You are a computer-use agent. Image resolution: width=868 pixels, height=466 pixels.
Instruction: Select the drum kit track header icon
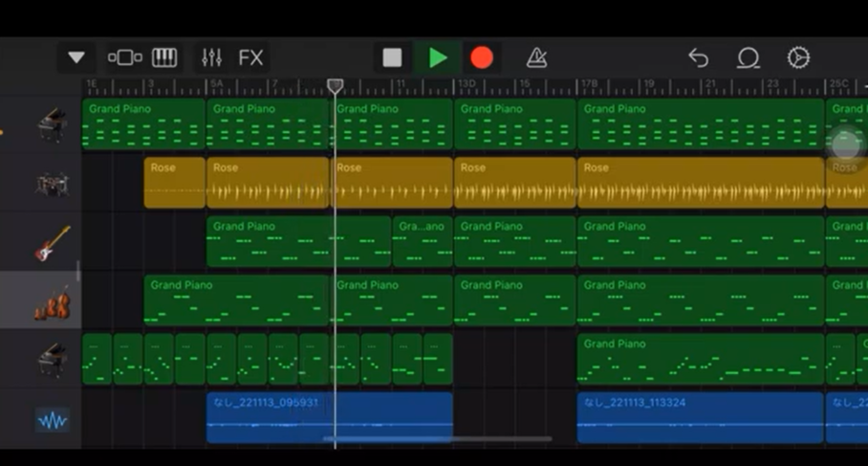click(x=52, y=184)
